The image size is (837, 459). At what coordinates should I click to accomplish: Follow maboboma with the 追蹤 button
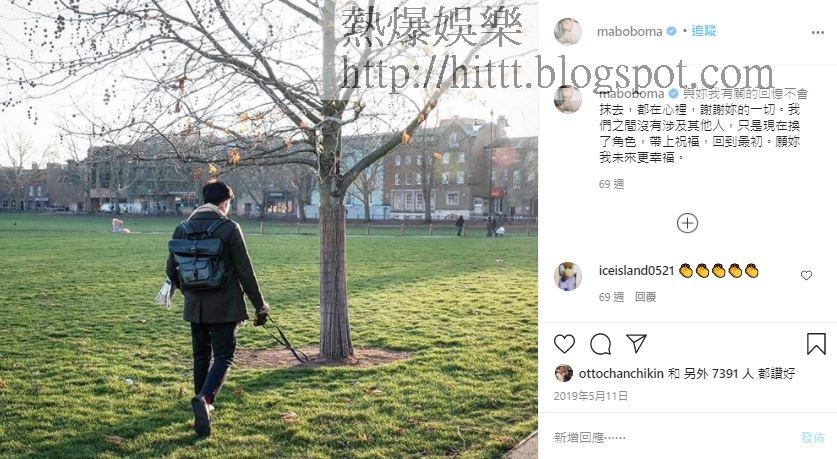[x=704, y=31]
